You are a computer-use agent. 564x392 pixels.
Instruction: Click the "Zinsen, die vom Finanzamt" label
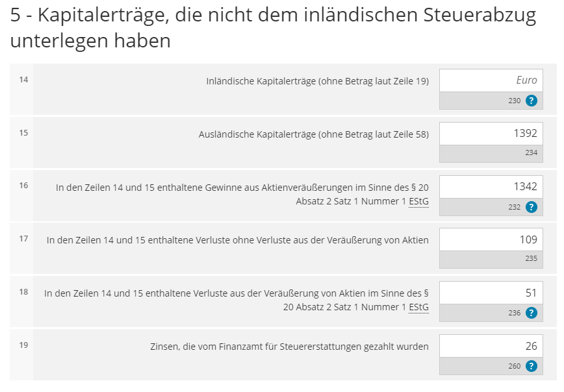coord(289,347)
